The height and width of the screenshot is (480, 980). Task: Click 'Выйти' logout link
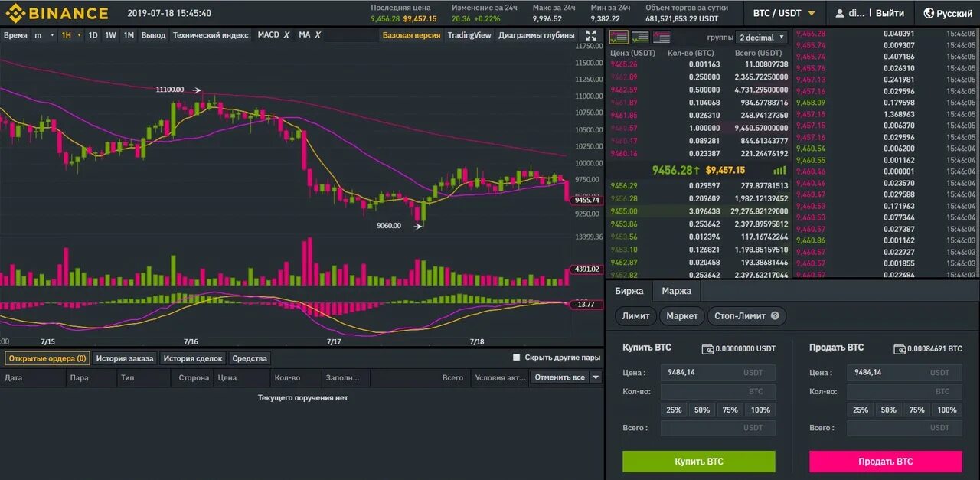890,13
